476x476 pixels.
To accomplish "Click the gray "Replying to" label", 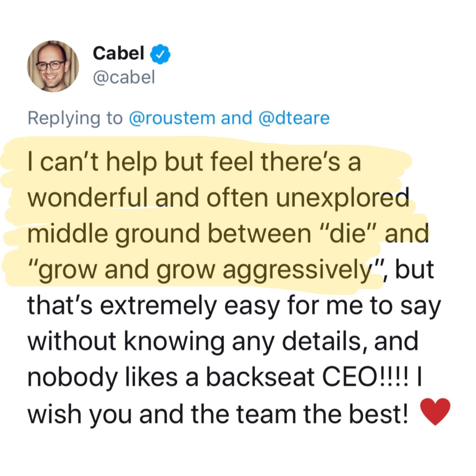I will 75,118.
